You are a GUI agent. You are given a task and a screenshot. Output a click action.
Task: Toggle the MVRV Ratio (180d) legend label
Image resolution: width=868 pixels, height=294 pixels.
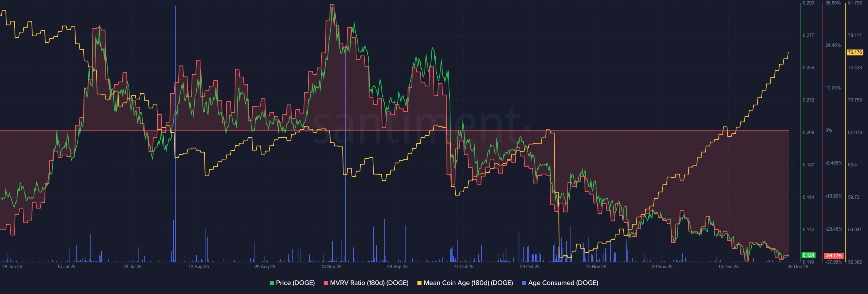(x=369, y=283)
